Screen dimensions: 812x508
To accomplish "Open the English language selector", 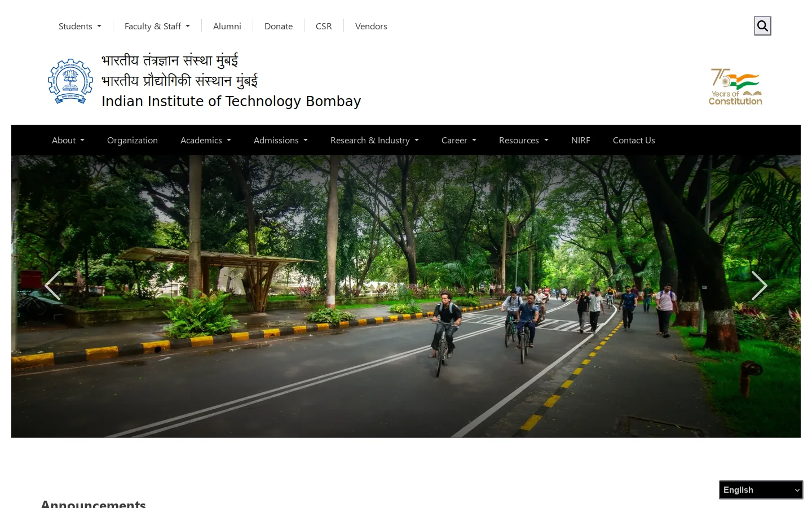I will pos(761,490).
